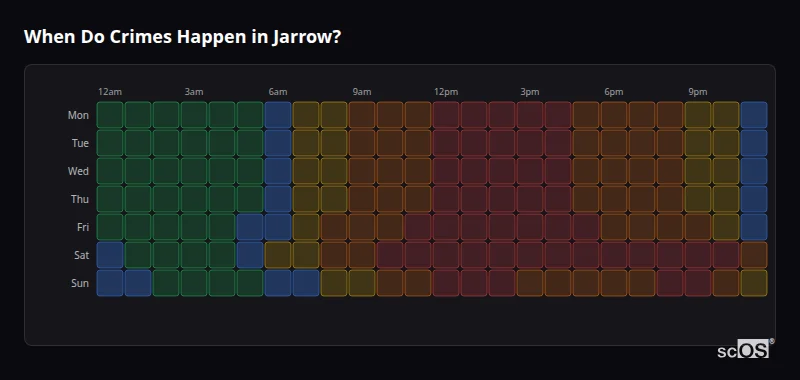Select the Monday 11pm blue cell

click(755, 115)
